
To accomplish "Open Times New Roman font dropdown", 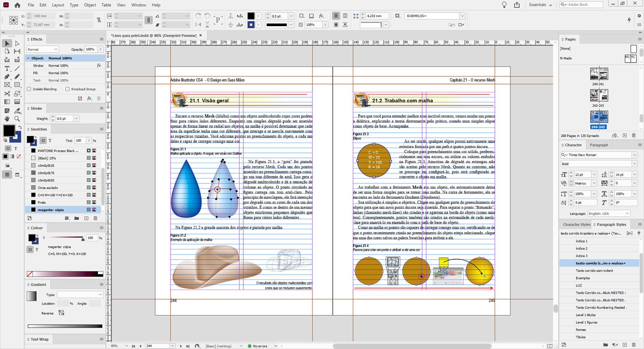I will tap(635, 155).
